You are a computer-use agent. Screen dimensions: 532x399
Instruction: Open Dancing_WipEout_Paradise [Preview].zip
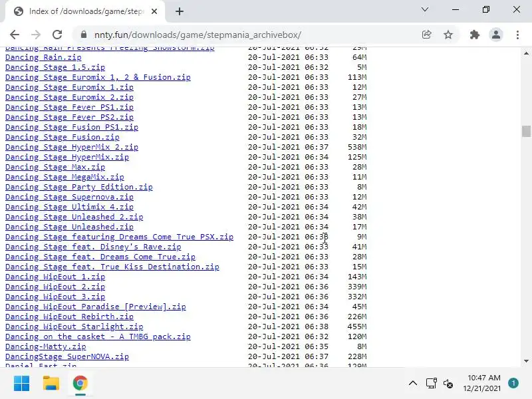(x=95, y=307)
